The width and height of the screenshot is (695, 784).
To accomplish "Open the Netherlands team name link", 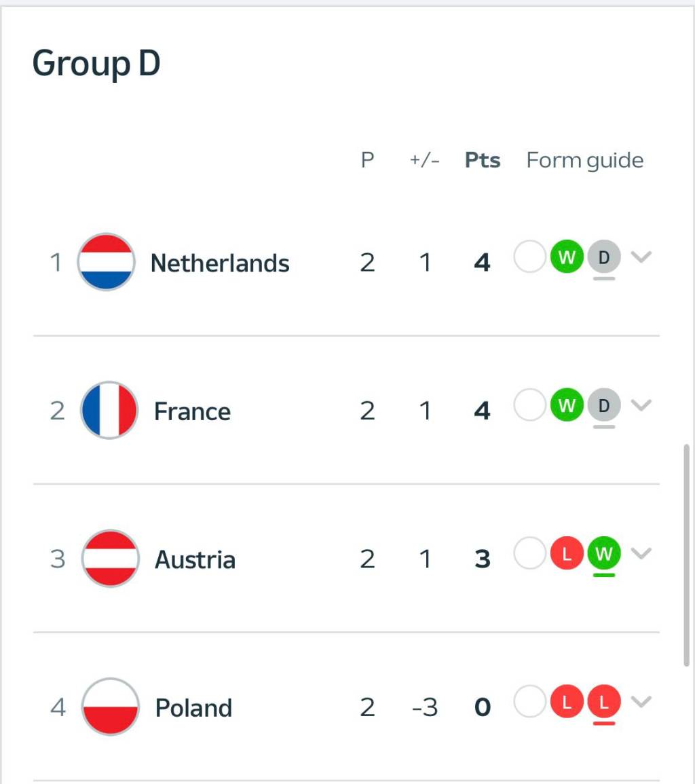I will point(220,263).
